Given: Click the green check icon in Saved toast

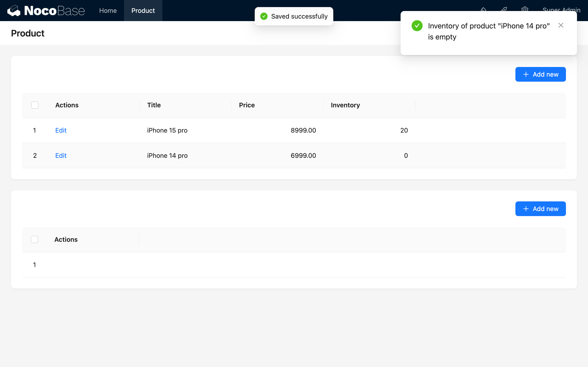Looking at the screenshot, I should click(264, 16).
